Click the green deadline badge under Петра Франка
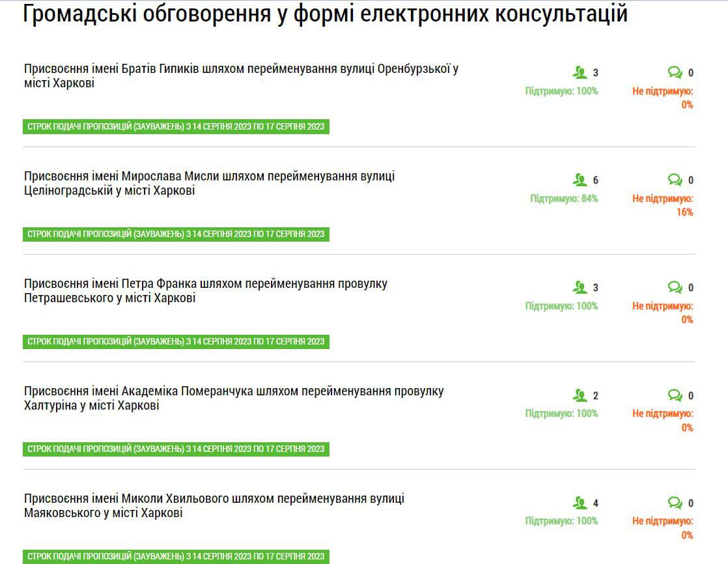Viewport: 728px width, 564px height. pyautogui.click(x=176, y=341)
